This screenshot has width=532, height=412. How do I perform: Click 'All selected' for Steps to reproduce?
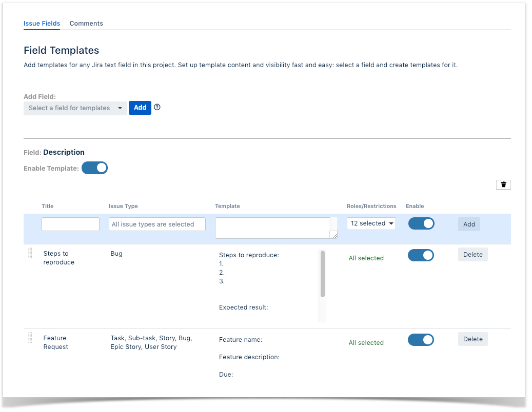[366, 258]
